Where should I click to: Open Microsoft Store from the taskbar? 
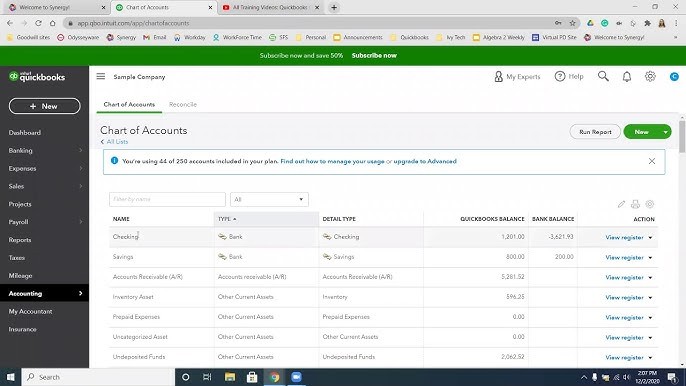pyautogui.click(x=252, y=377)
